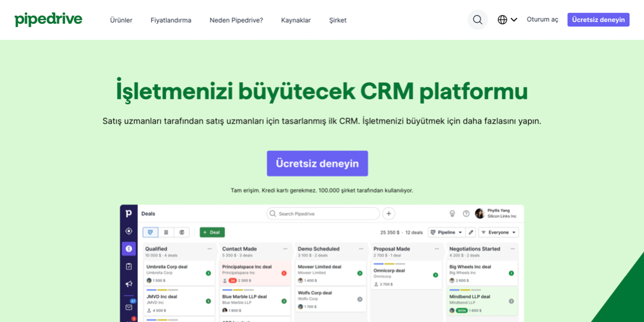The height and width of the screenshot is (322, 644).
Task: Open the Wolfs Corp deal card
Action: tap(330, 299)
